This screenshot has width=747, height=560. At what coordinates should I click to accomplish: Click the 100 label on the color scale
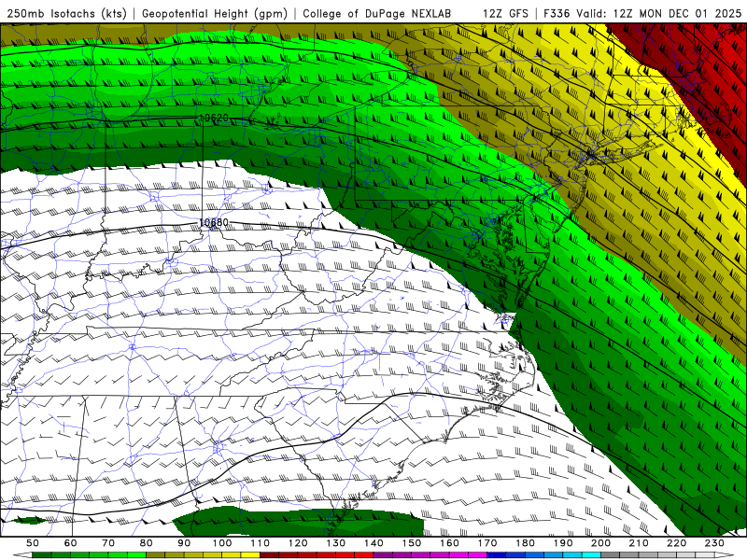point(222,543)
